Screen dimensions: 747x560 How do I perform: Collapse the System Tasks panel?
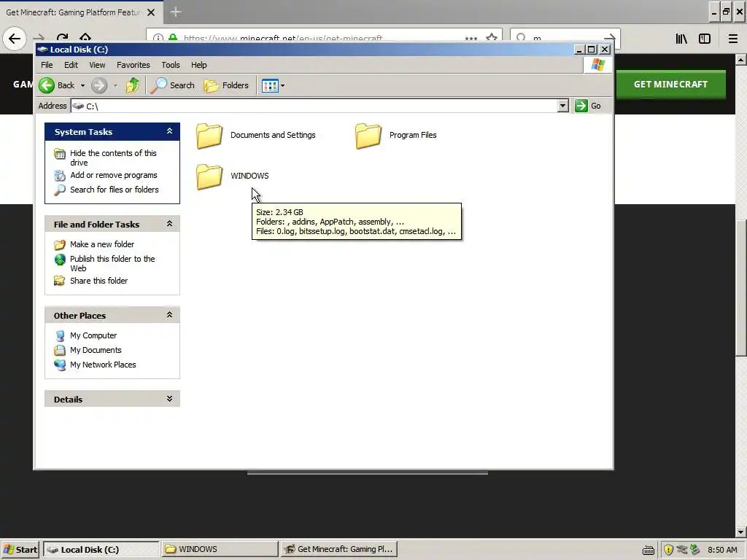coord(169,131)
